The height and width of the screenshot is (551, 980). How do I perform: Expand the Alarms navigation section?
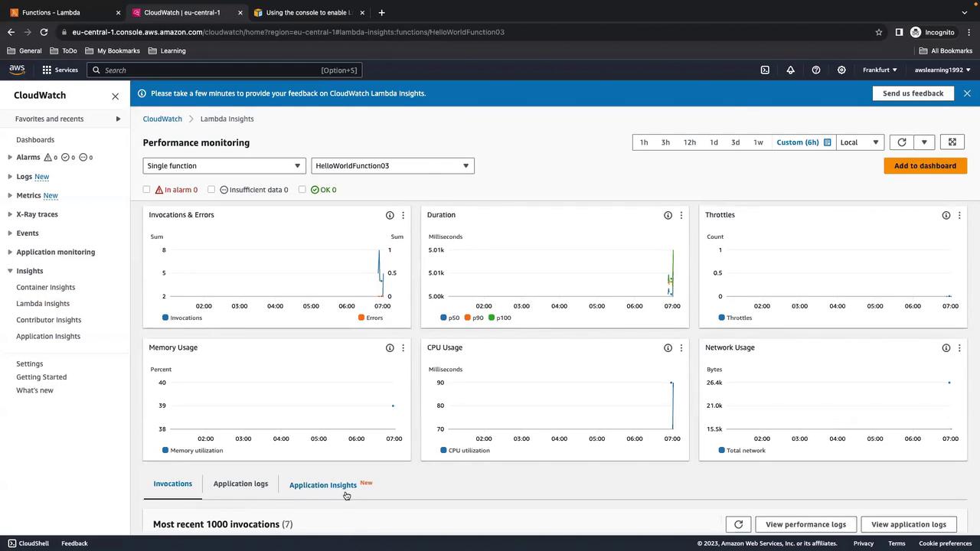[x=10, y=157]
